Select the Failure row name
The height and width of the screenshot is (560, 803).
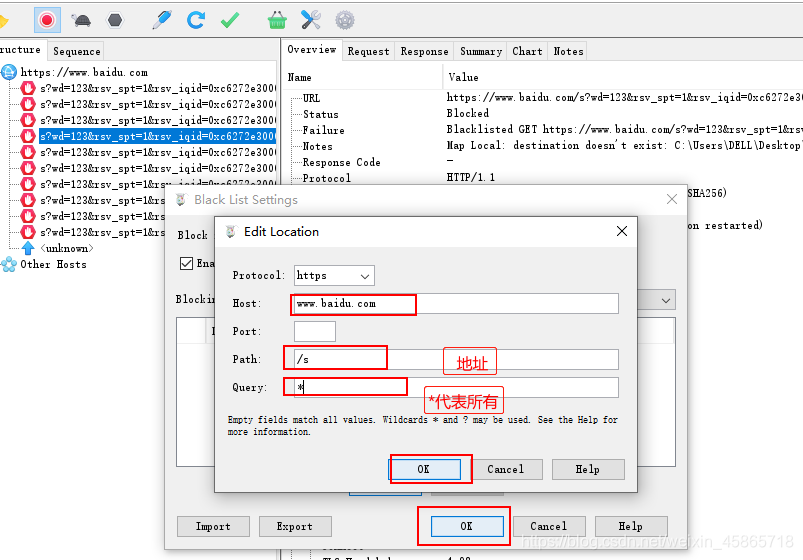tap(324, 130)
